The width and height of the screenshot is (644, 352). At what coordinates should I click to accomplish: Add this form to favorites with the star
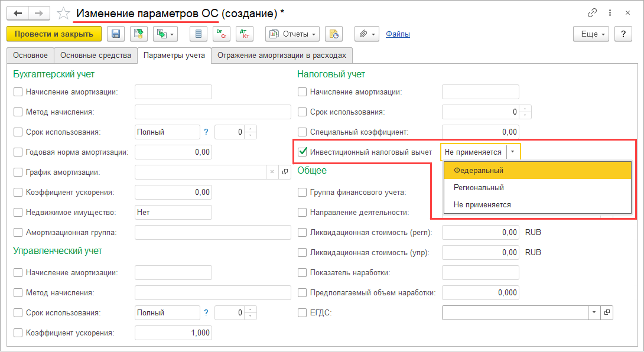coord(63,13)
